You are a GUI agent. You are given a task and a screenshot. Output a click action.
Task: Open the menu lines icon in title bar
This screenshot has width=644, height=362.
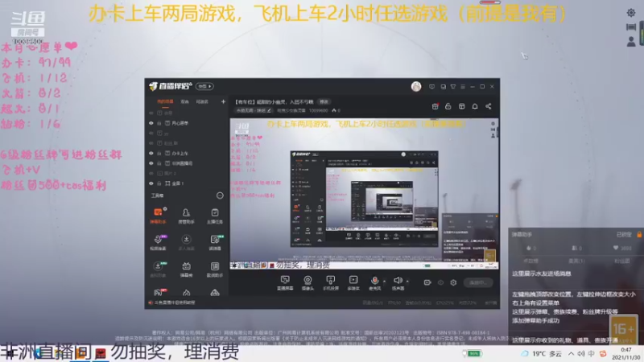tap(463, 87)
